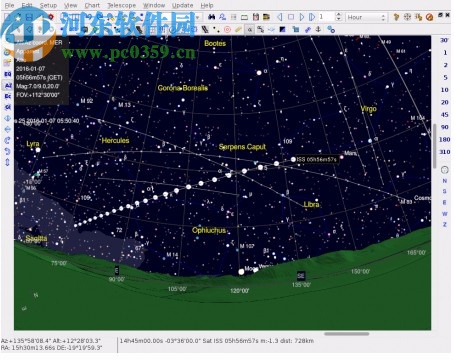Image resolution: width=454 pixels, height=360 pixels.
Task: Increase time step with up arrow
Action: (339, 15)
